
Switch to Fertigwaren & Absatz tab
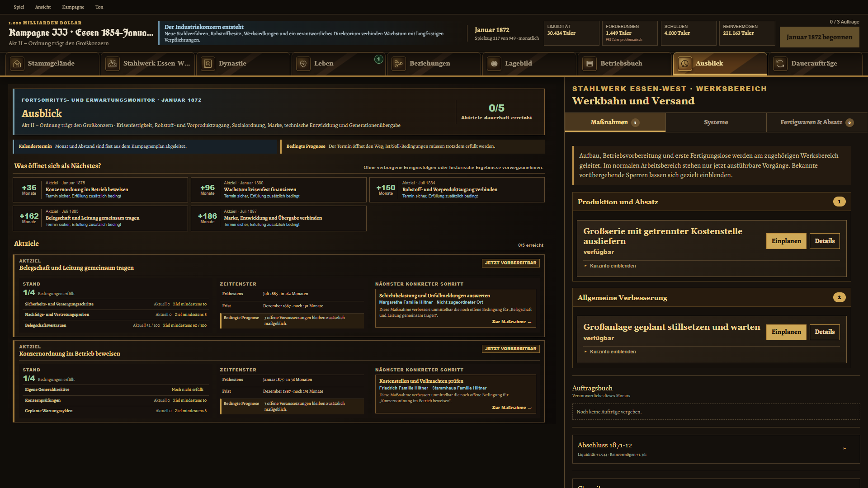click(817, 122)
